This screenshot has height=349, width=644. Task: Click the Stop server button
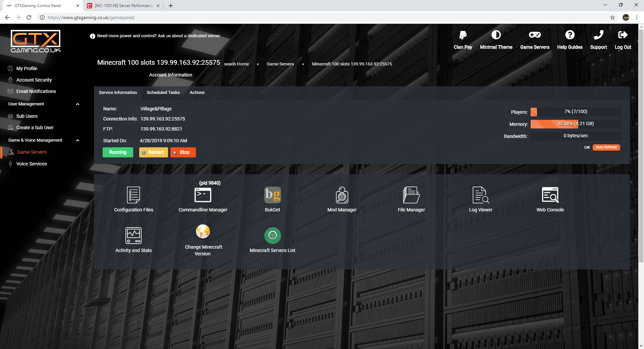183,152
